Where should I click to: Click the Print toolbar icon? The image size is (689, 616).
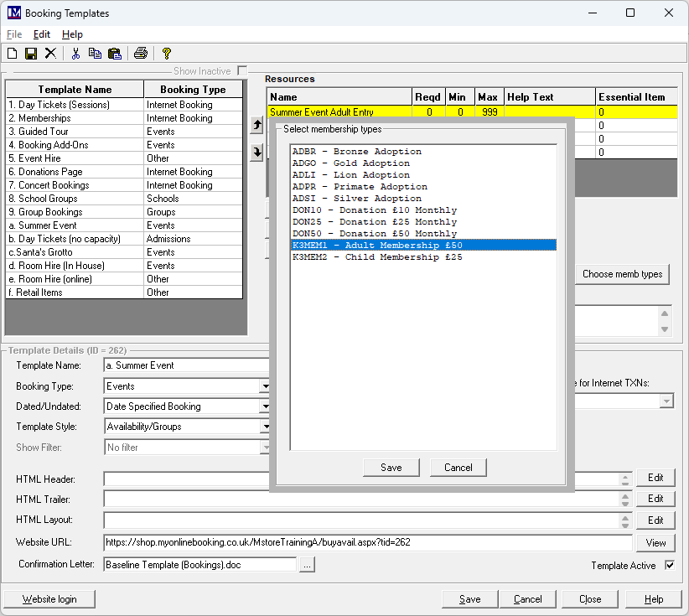141,54
